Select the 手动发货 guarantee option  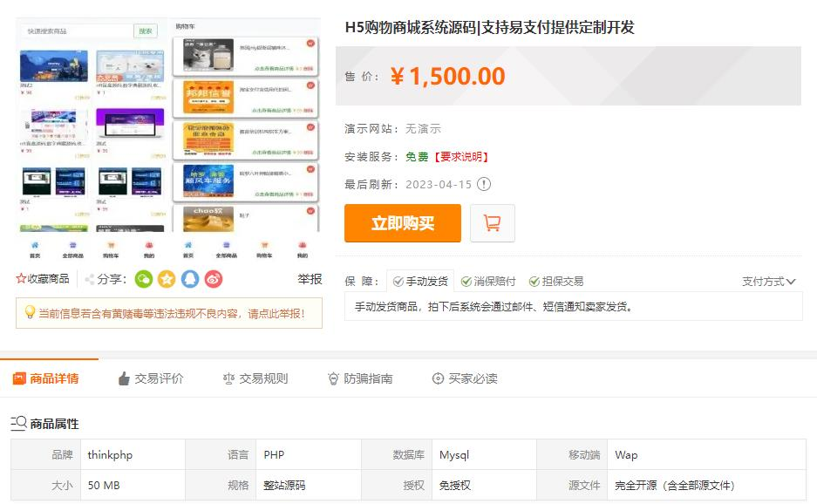tap(420, 282)
